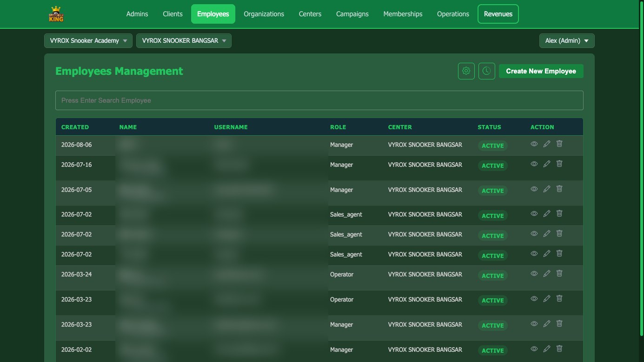Click the Snooker King crown logo
Screen dimensions: 644x362
pos(56,14)
